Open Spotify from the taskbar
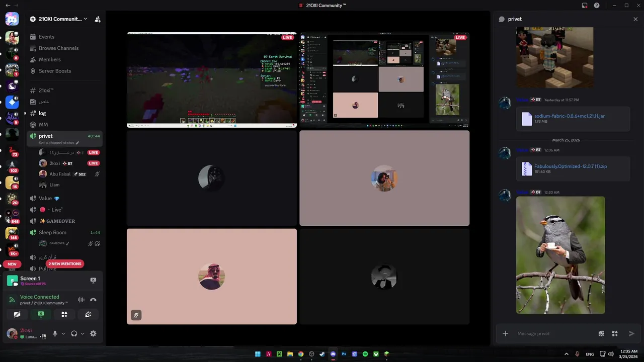The height and width of the screenshot is (362, 644). (365, 354)
